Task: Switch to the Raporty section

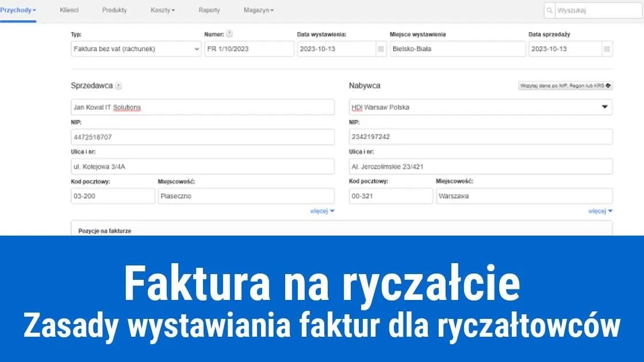Action: point(209,10)
